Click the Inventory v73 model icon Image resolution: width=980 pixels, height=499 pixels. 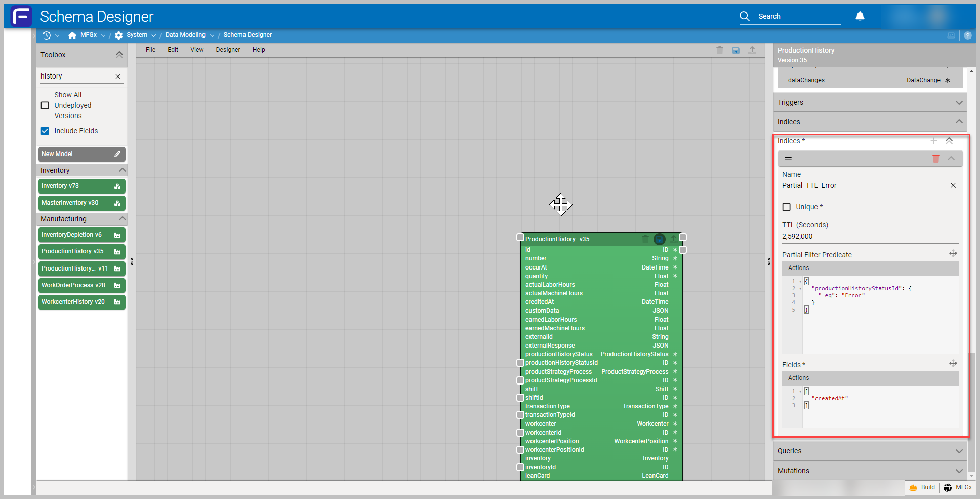point(117,186)
